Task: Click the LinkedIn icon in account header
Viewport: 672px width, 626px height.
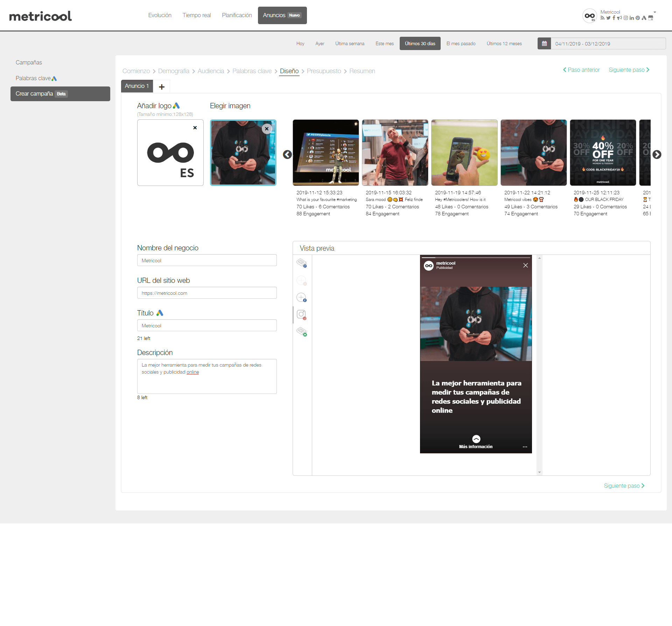Action: pyautogui.click(x=632, y=18)
